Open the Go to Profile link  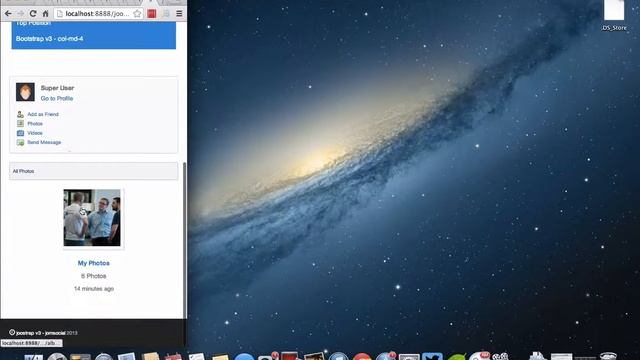point(57,98)
